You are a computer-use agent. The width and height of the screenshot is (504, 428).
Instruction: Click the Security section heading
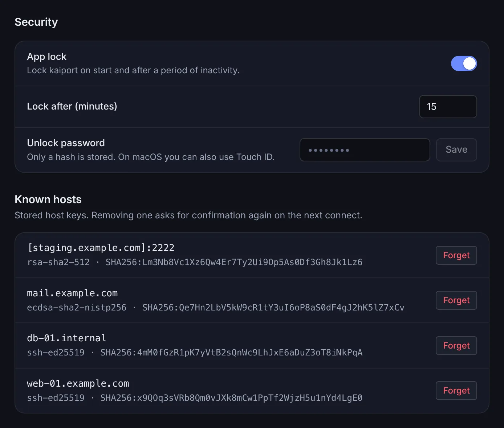pos(36,22)
